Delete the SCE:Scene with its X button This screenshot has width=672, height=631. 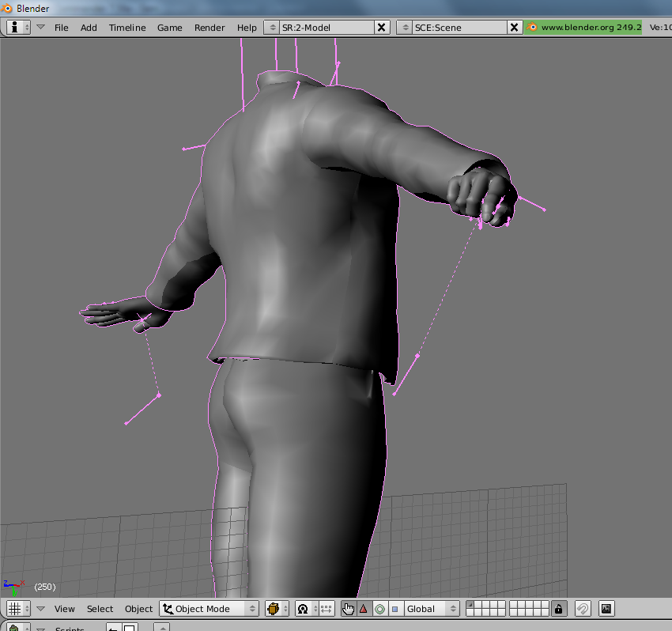point(515,27)
